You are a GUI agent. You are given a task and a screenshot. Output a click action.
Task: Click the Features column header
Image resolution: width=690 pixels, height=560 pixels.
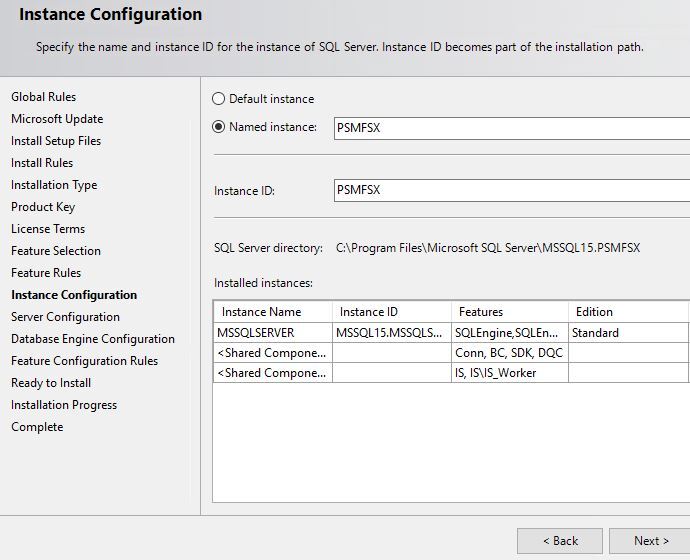pyautogui.click(x=510, y=312)
